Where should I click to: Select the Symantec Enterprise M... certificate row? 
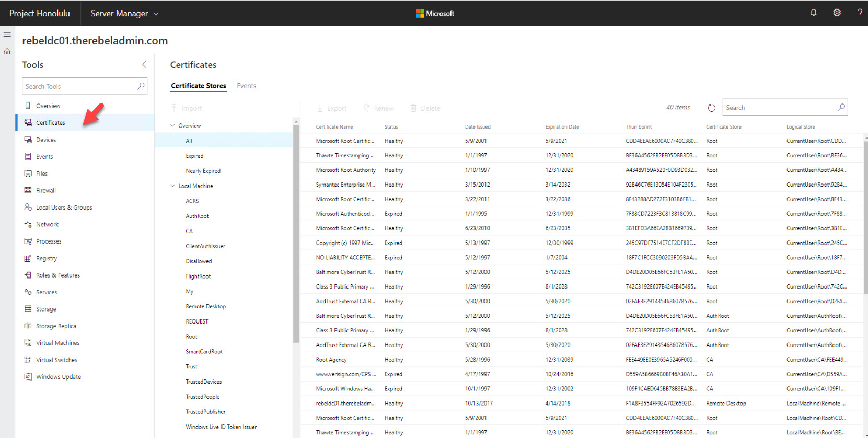coord(582,185)
